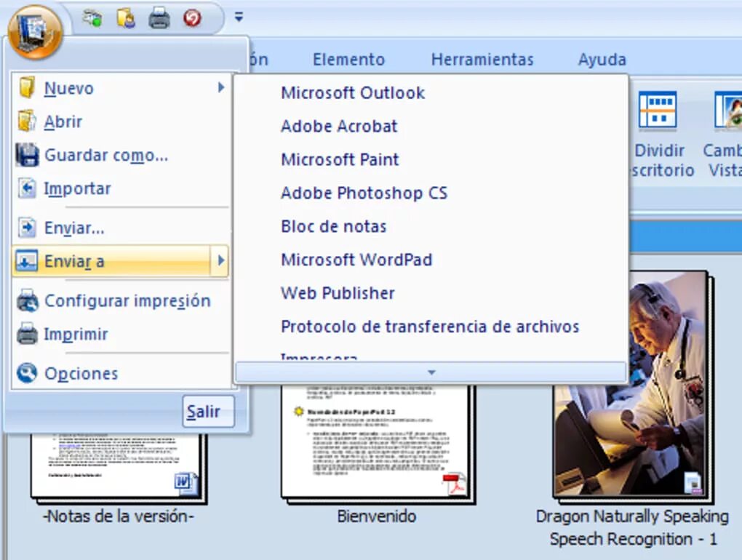The image size is (742, 560).
Task: Open the Herramientas ribbon tab
Action: 482,60
